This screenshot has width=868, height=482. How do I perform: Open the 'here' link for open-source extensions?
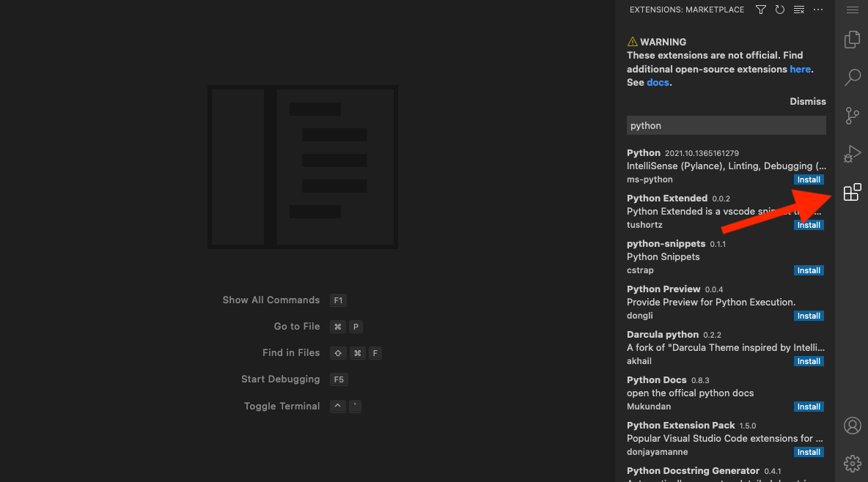(801, 69)
